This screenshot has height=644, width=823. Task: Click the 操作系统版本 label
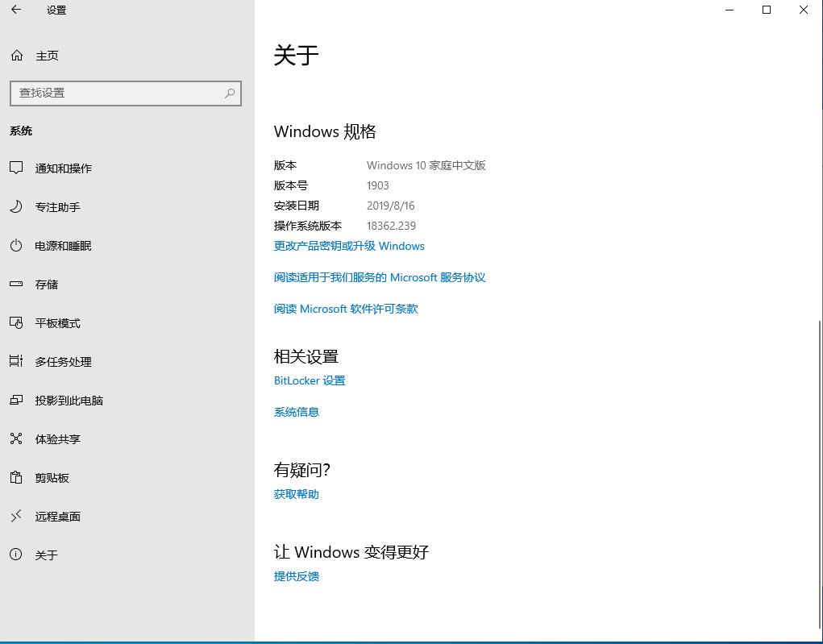[308, 226]
